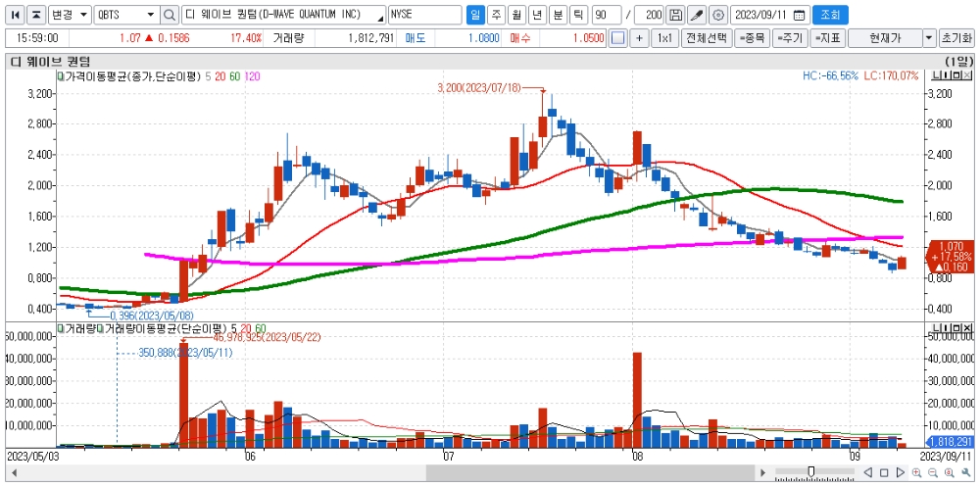Close the price chart pane

click(969, 76)
